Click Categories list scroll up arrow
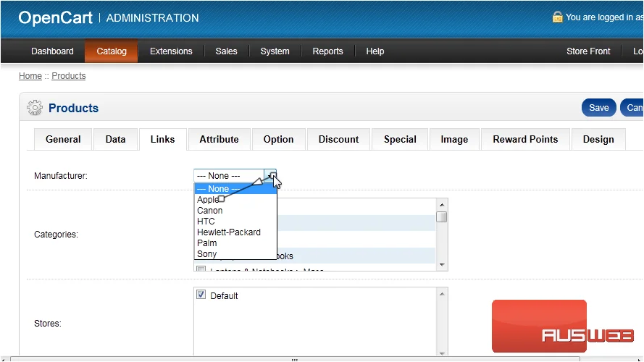Screen dimensions: 644x362 [442, 205]
